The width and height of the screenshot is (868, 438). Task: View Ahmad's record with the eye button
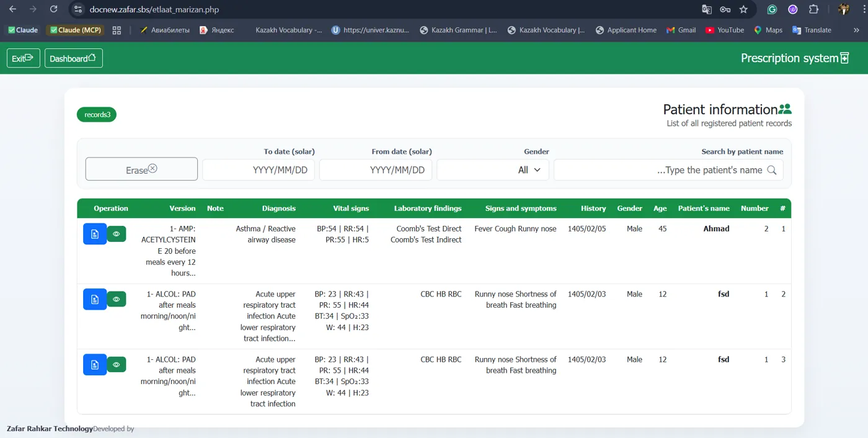tap(117, 234)
